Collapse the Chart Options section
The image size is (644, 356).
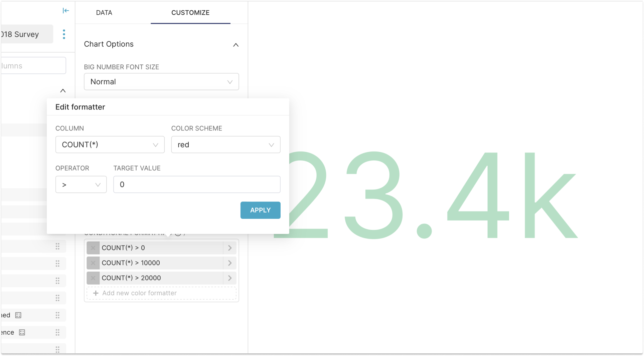click(x=236, y=45)
